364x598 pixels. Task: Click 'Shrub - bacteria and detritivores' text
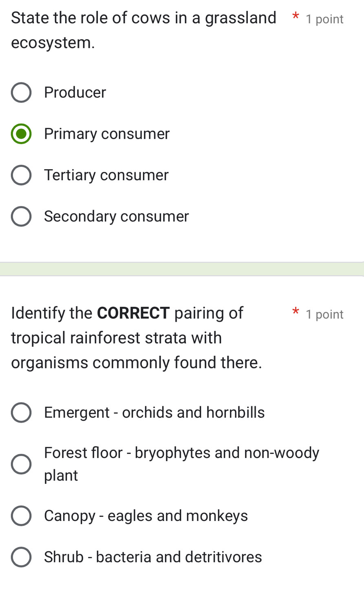153,557
